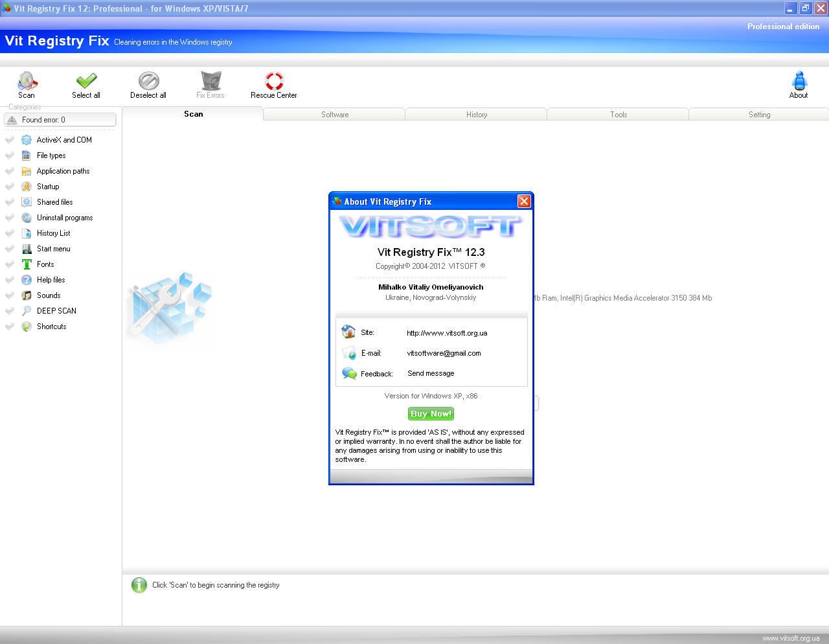This screenshot has width=829, height=644.
Task: Click the Uninstall programs disc icon
Action: [27, 218]
